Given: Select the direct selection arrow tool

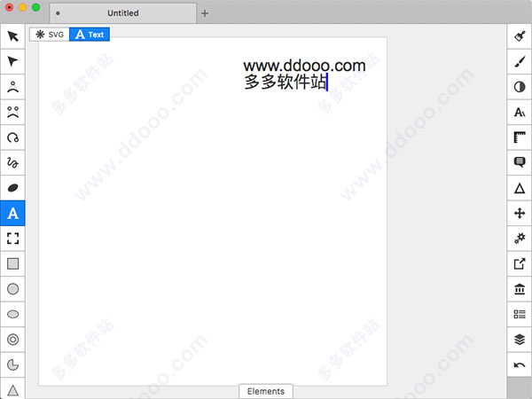Looking at the screenshot, I should pos(12,61).
